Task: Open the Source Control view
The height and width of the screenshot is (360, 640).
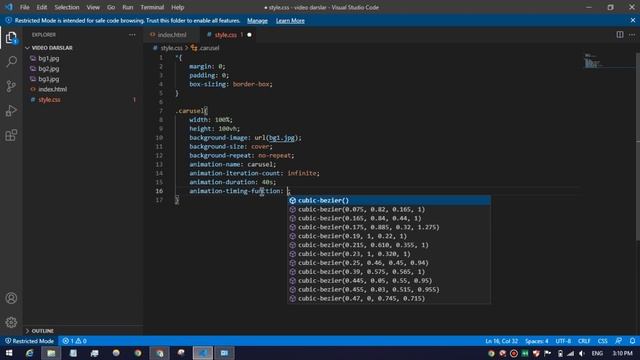Action: point(11,86)
